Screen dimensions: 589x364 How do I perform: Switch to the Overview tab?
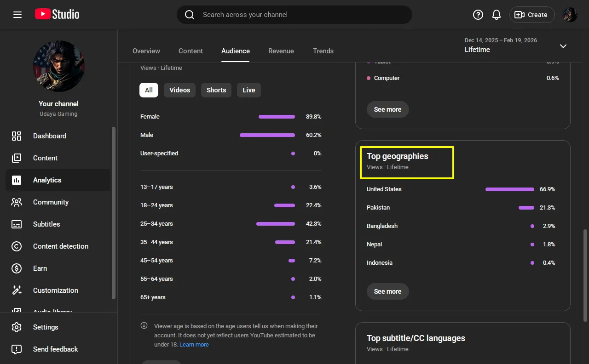[146, 51]
